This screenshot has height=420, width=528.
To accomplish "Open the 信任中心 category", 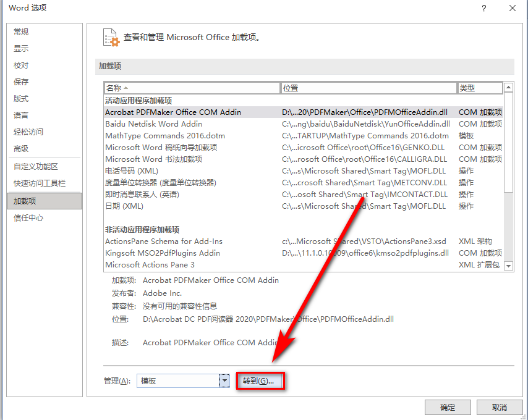I will pyautogui.click(x=45, y=218).
